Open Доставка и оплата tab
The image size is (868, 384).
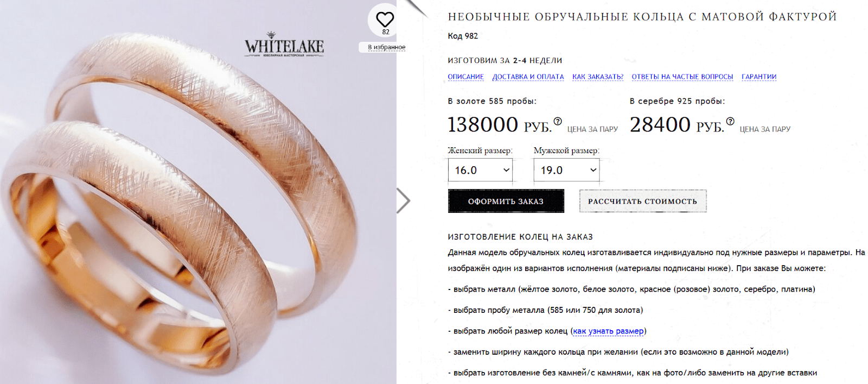tap(528, 77)
